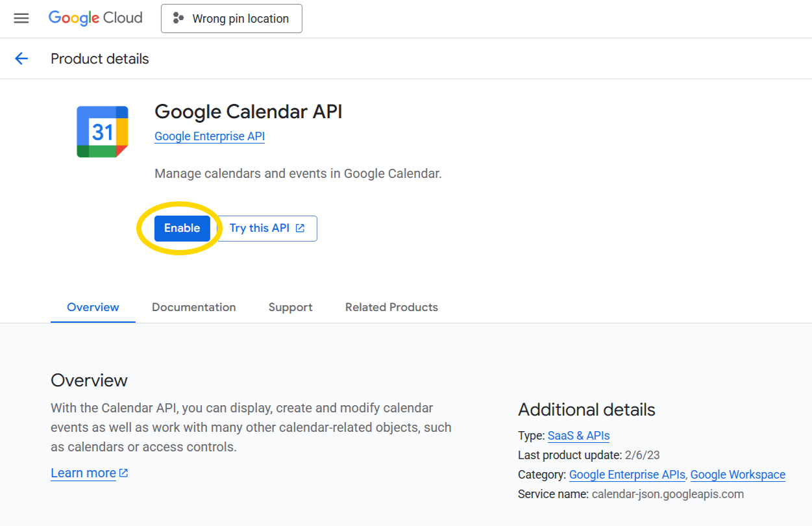Screen dimensions: 812x526
Task: Click the external link icon on Try this API
Action: 299,228
